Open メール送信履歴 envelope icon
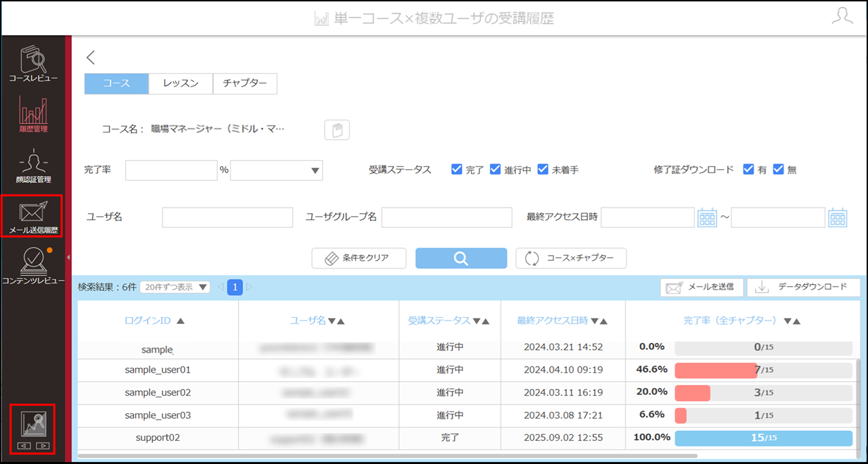This screenshot has width=868, height=464. pos(33,217)
